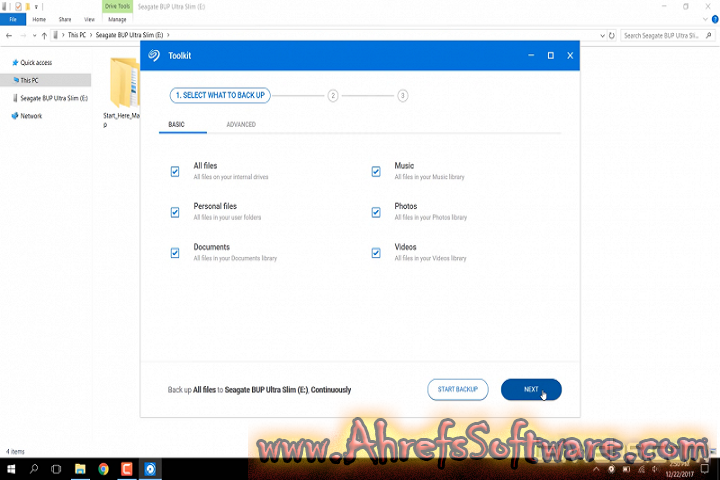Viewport: 720px width, 480px height.
Task: Jump to wizard step 3
Action: click(403, 96)
